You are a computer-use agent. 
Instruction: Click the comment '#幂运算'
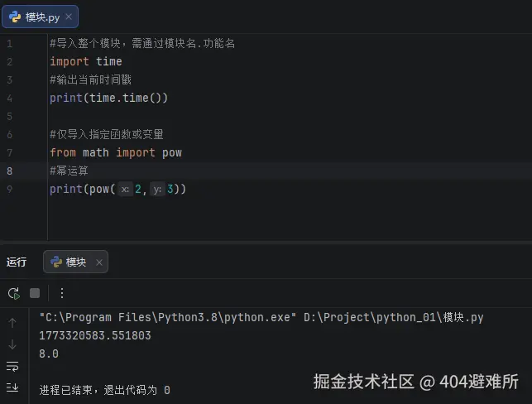69,171
